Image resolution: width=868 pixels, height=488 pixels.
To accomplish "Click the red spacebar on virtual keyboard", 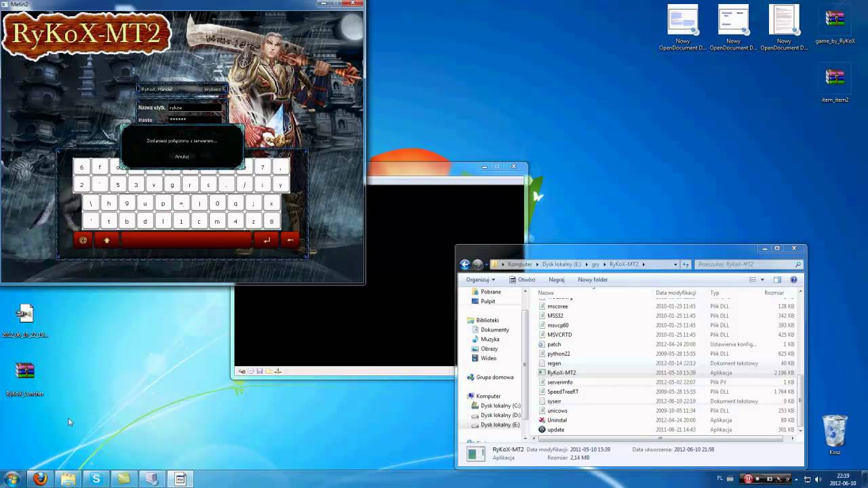I will pos(186,240).
